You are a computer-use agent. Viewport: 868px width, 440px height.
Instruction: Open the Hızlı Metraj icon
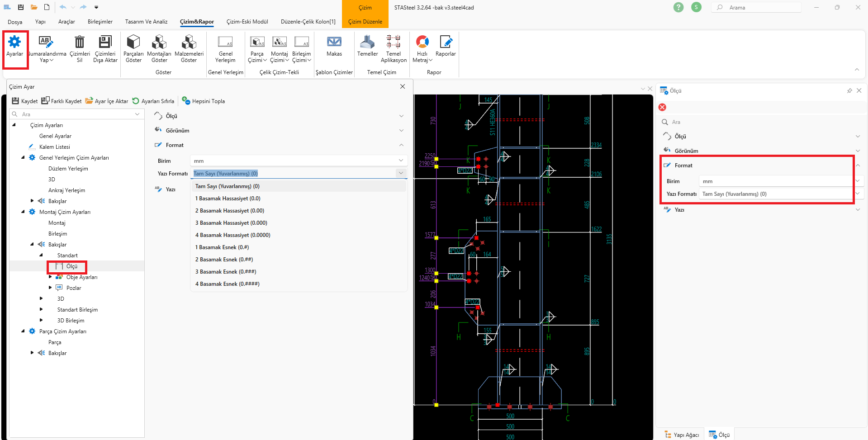pyautogui.click(x=422, y=42)
